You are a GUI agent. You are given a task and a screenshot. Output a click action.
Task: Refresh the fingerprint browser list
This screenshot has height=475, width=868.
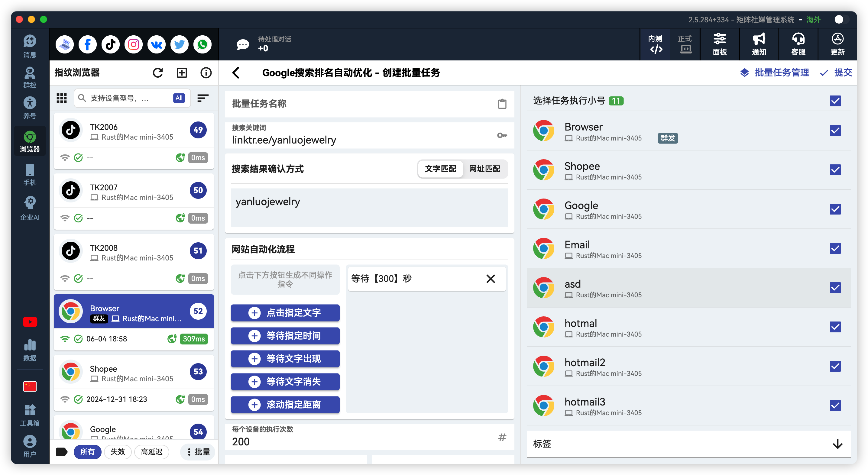click(158, 73)
